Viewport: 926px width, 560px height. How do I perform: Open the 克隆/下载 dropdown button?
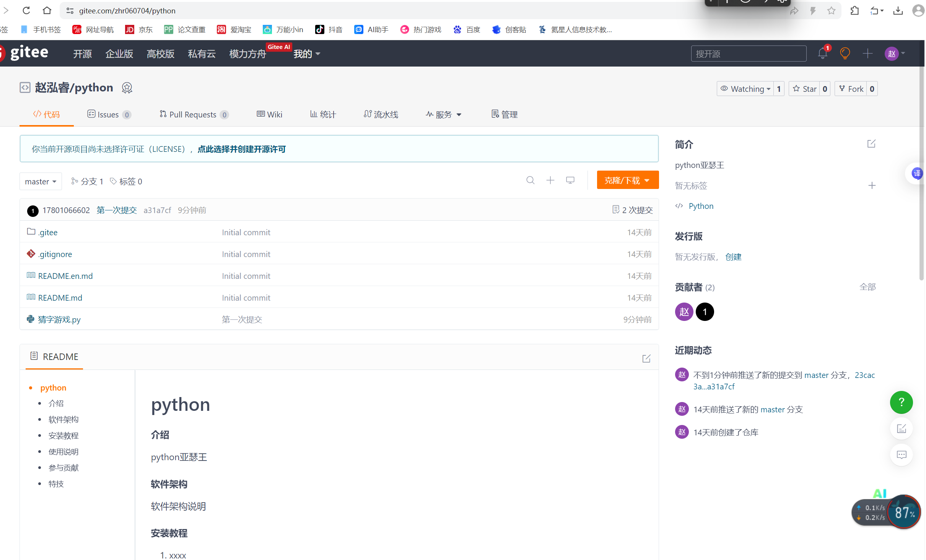coord(627,180)
